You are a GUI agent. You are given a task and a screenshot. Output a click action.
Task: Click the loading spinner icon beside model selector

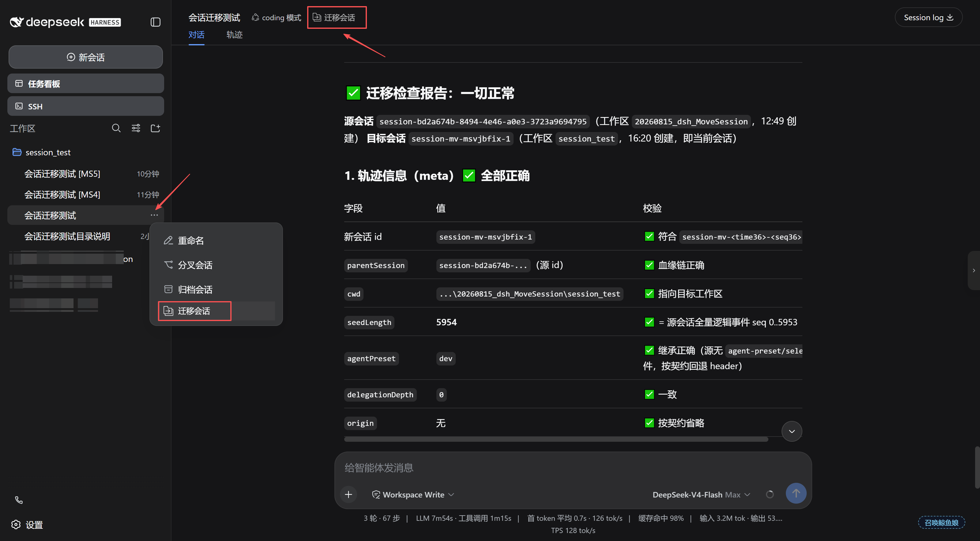770,494
